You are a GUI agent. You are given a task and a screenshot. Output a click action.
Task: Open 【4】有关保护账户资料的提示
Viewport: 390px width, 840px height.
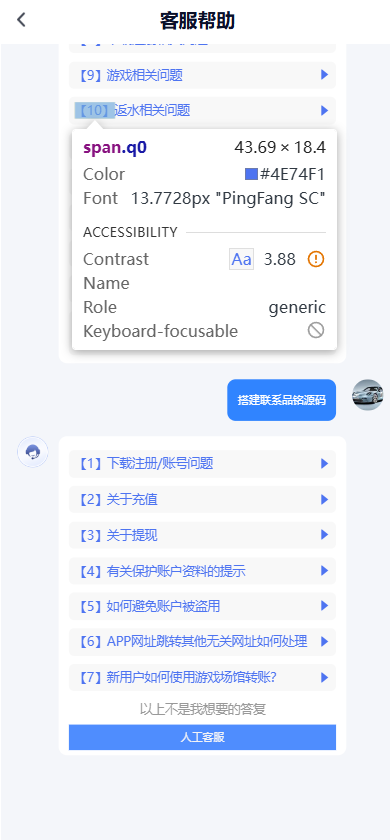(x=202, y=571)
